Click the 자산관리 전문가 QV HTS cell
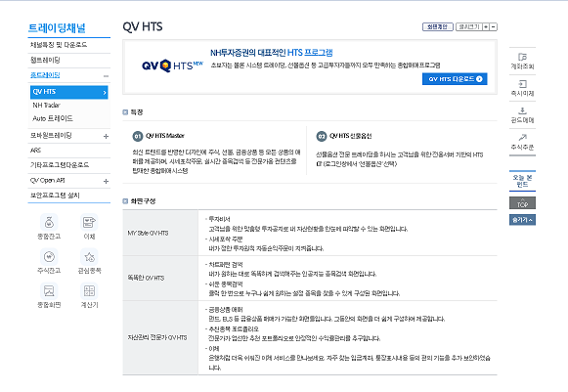 tap(160, 337)
